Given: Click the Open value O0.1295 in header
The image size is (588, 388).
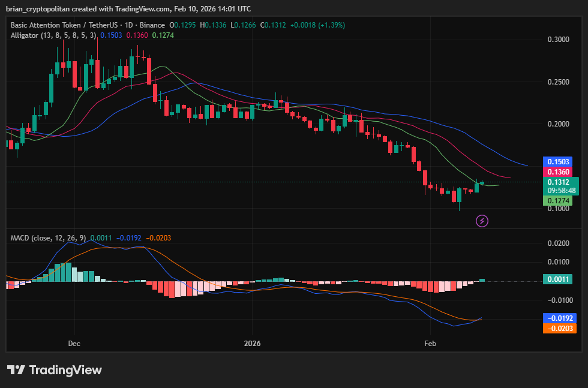Looking at the screenshot, I should 182,25.
